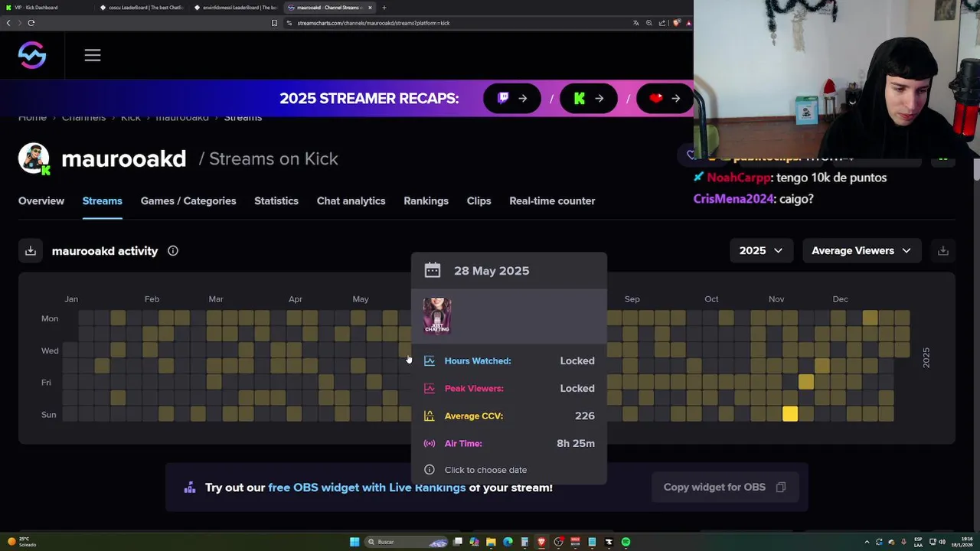The image size is (980, 551).
Task: Click the Brave shields icon
Action: pos(677,23)
